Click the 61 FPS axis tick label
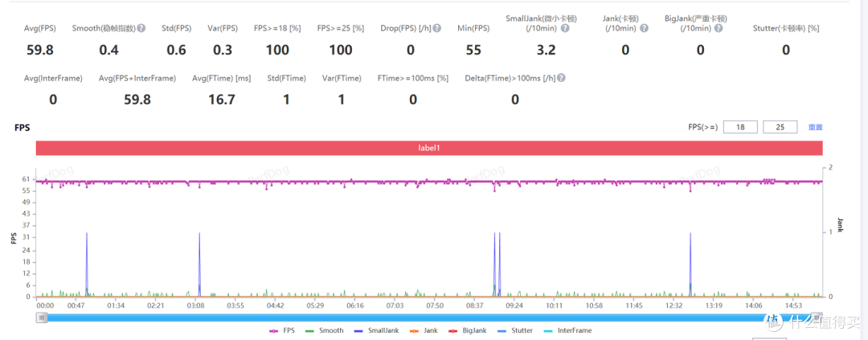Image resolution: width=868 pixels, height=340 pixels. click(x=26, y=179)
